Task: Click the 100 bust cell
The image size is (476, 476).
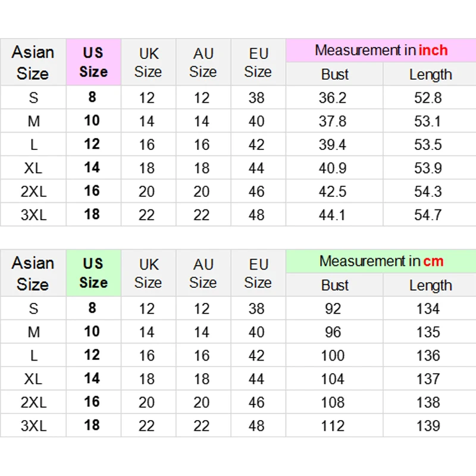Action: (x=333, y=355)
